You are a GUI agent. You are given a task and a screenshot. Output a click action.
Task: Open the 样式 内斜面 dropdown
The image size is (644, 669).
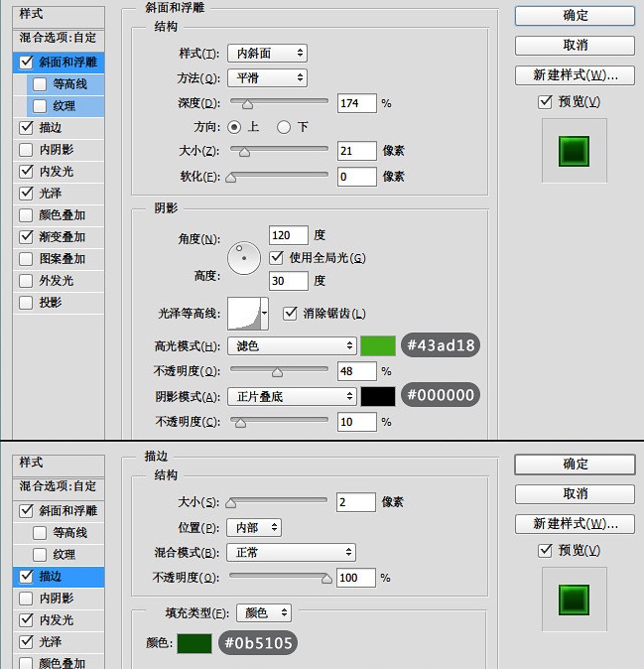pyautogui.click(x=267, y=54)
